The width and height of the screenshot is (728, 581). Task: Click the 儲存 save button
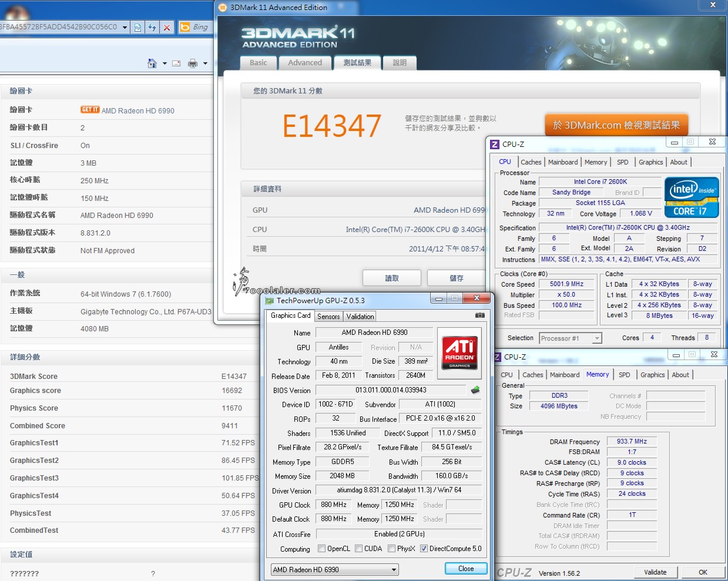pyautogui.click(x=456, y=278)
